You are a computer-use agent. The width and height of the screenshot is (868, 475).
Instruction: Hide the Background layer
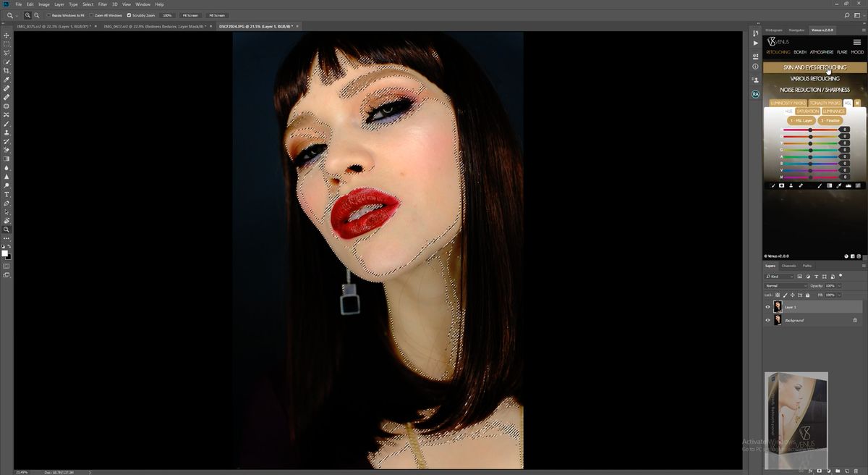[x=767, y=320]
